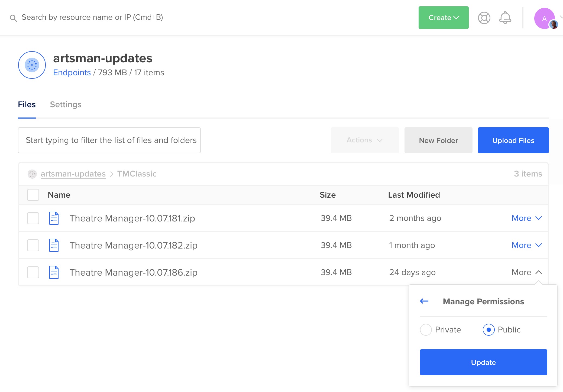The height and width of the screenshot is (392, 563).
Task: Collapse More menu for 10.07.186.zip
Action: pyautogui.click(x=527, y=272)
